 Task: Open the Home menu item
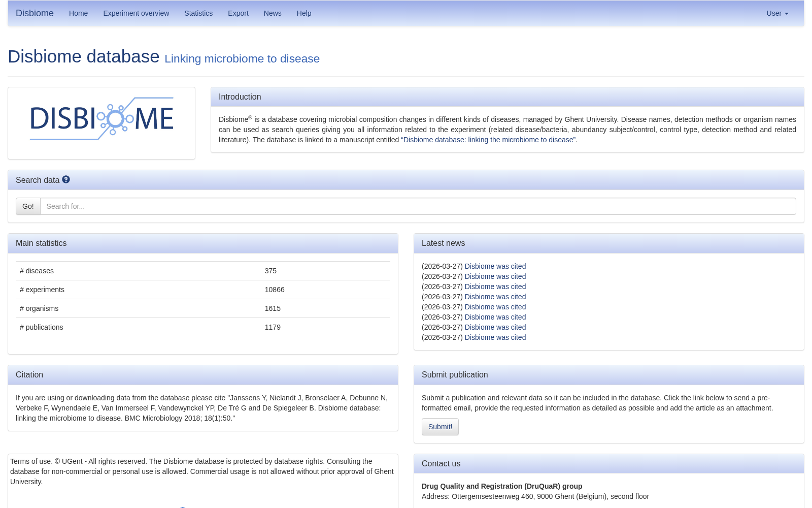[78, 13]
